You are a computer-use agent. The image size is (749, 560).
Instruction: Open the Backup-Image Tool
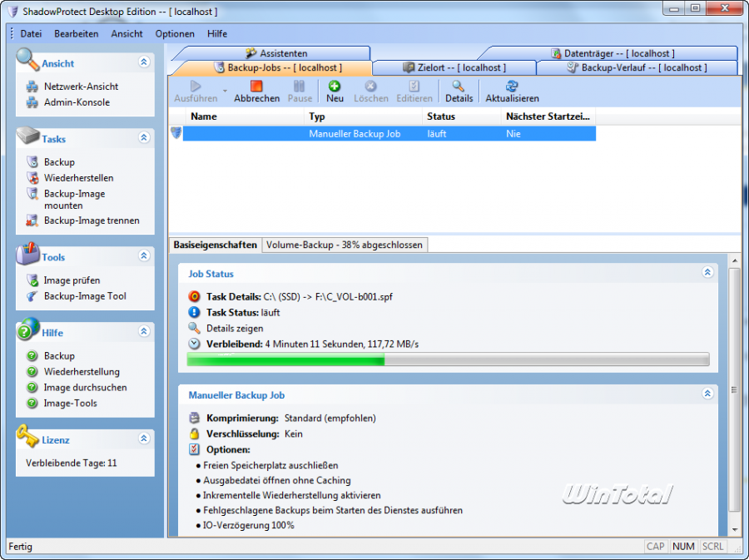85,296
